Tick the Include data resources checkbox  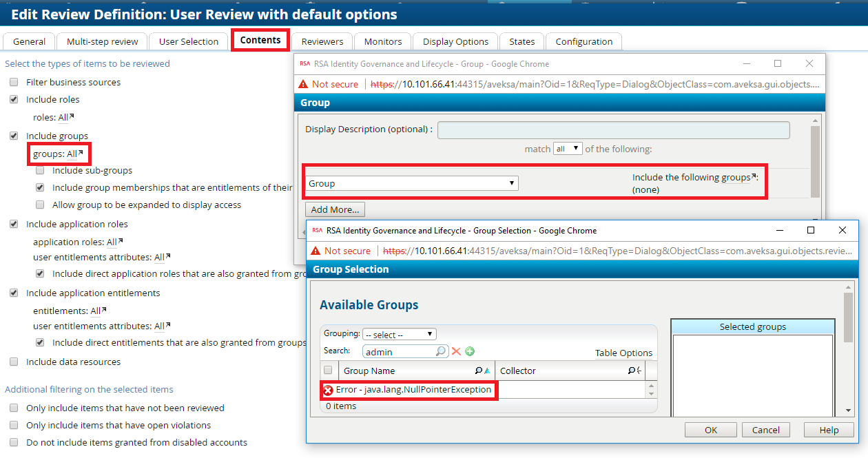(x=14, y=362)
